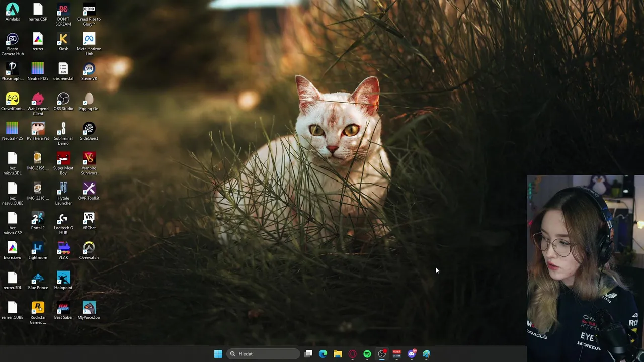
Task: Switch to Voicemeeter in taskbar
Action: pyautogui.click(x=396, y=354)
